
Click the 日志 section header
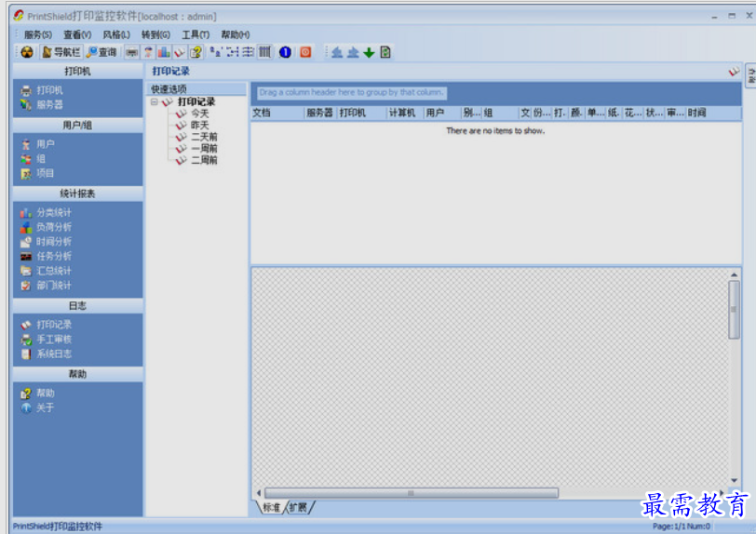pos(77,305)
